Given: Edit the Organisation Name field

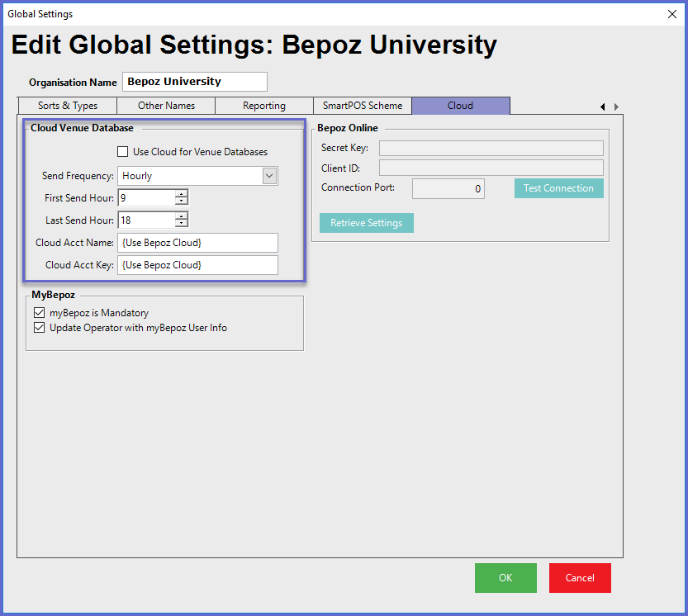Looking at the screenshot, I should [195, 82].
